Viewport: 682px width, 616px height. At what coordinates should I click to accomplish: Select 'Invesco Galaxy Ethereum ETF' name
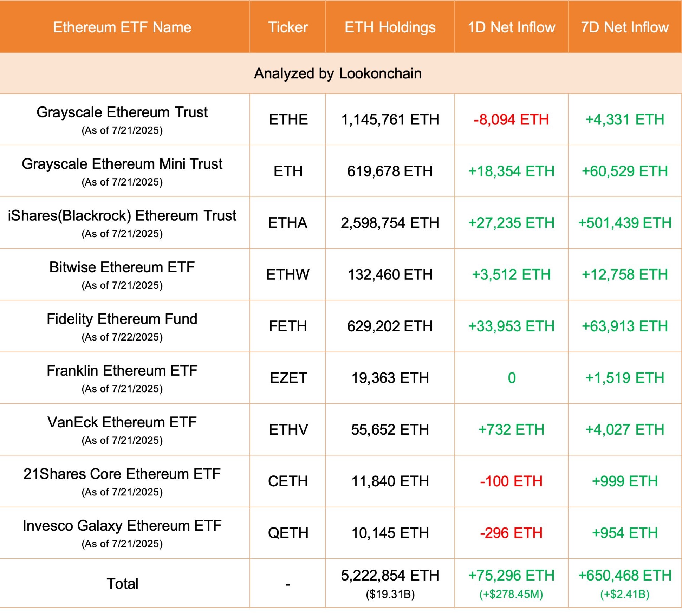pos(122,526)
